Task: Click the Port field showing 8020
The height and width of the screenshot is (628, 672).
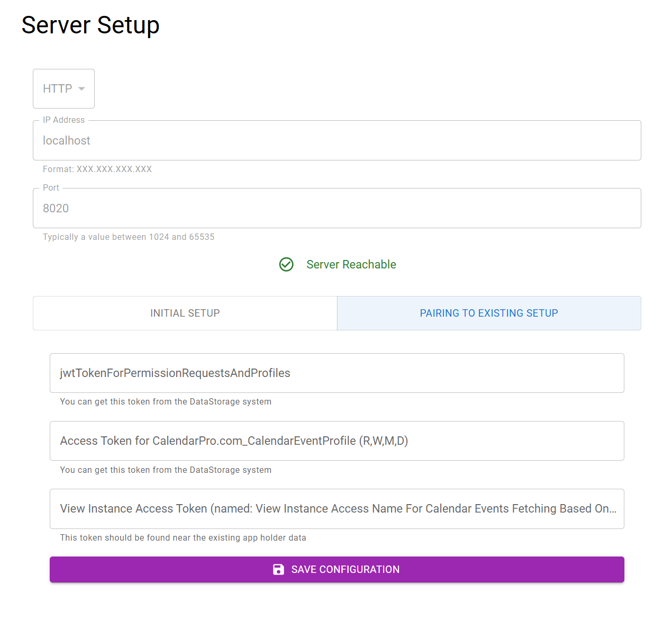Action: coord(337,208)
